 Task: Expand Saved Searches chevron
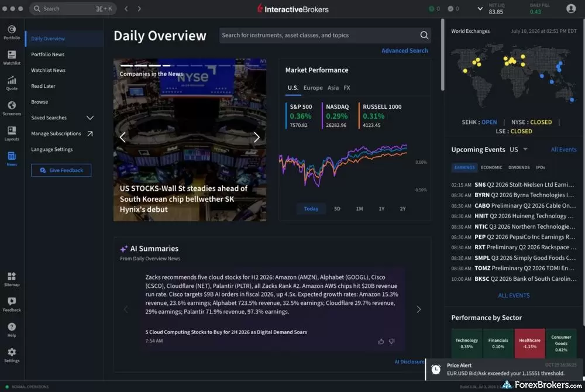coord(90,118)
